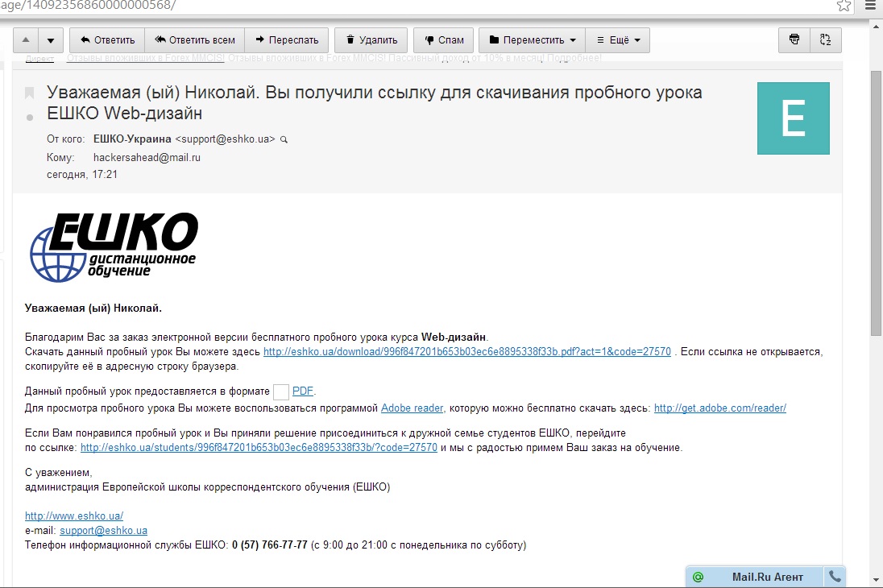Reply to the email with Ответить

(107, 40)
